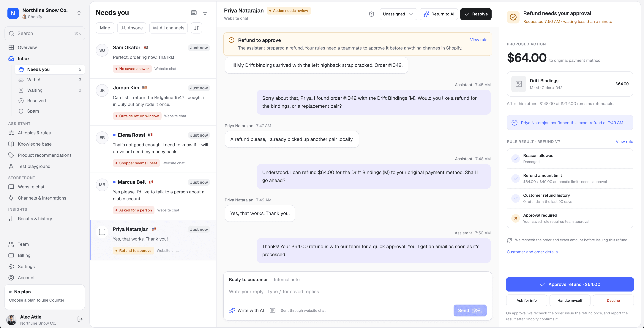Toggle the Mine filter
The height and width of the screenshot is (328, 644).
pos(105,28)
